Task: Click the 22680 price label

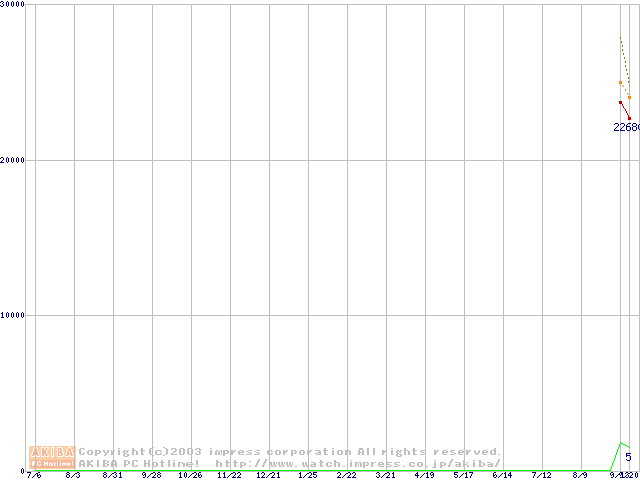Action: click(626, 127)
